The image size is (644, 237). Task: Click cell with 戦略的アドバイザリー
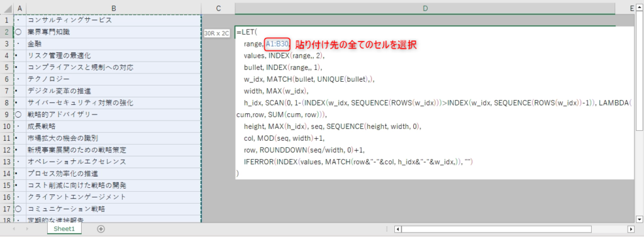tap(114, 114)
